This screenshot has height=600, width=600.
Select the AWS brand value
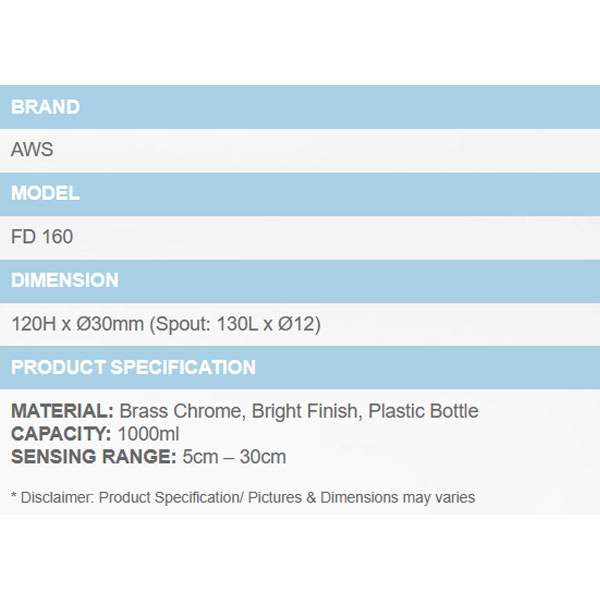[32, 151]
